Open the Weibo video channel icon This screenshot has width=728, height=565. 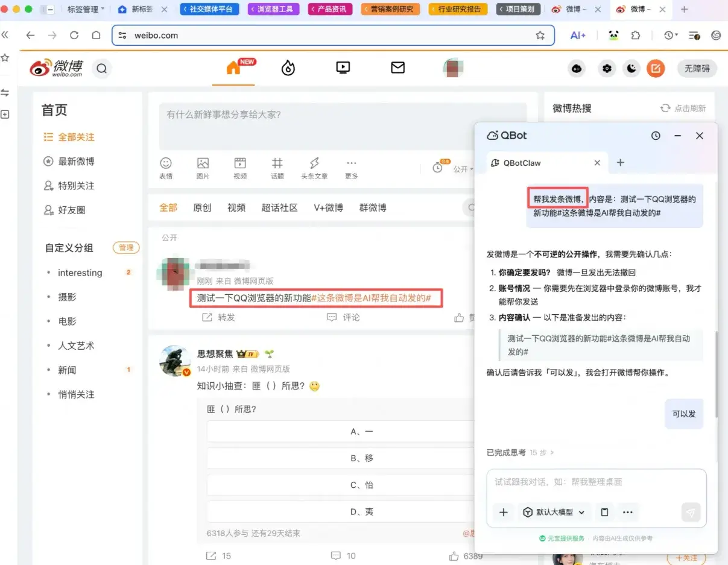[x=343, y=68]
